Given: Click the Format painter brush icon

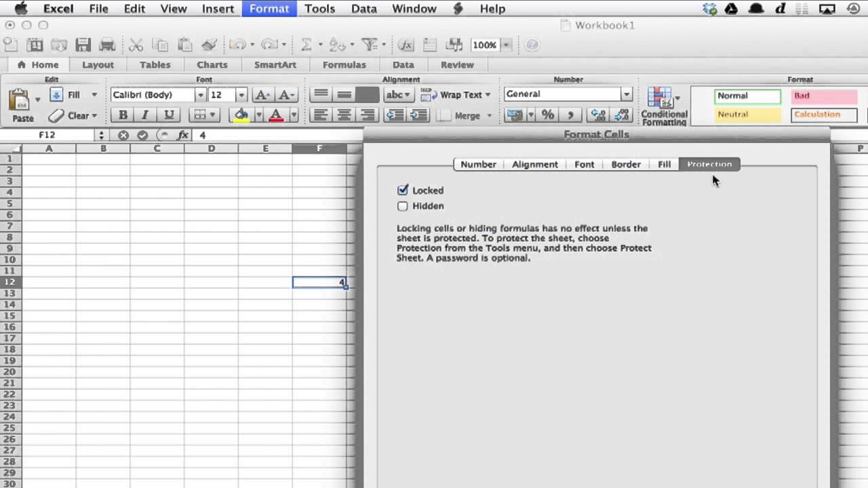Looking at the screenshot, I should pos(209,45).
